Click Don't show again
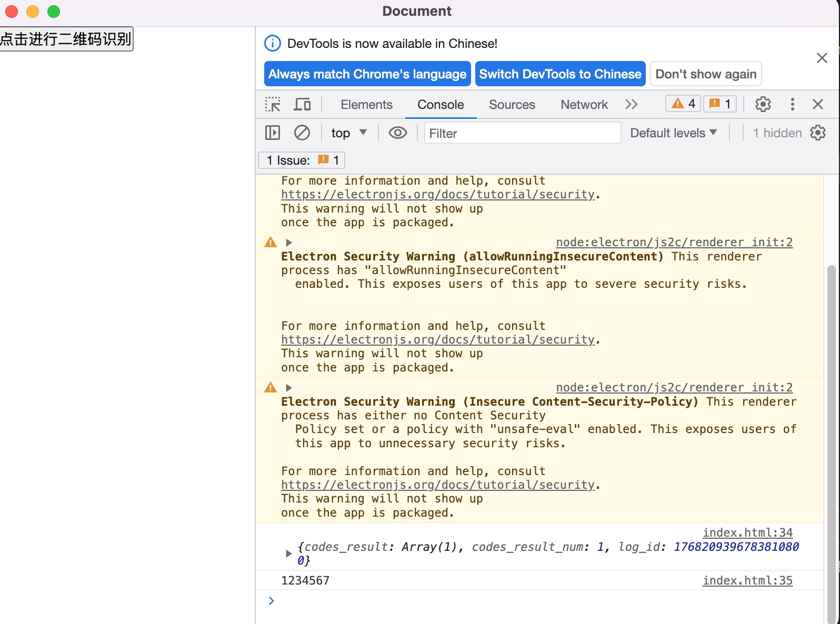This screenshot has height=624, width=840. click(706, 74)
